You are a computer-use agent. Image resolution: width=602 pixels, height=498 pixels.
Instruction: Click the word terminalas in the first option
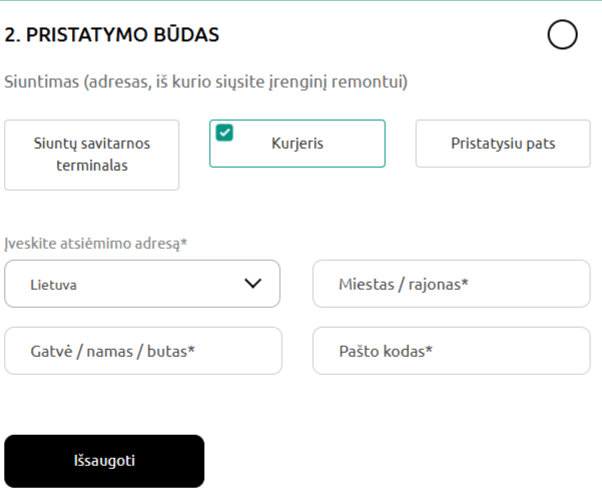click(92, 165)
